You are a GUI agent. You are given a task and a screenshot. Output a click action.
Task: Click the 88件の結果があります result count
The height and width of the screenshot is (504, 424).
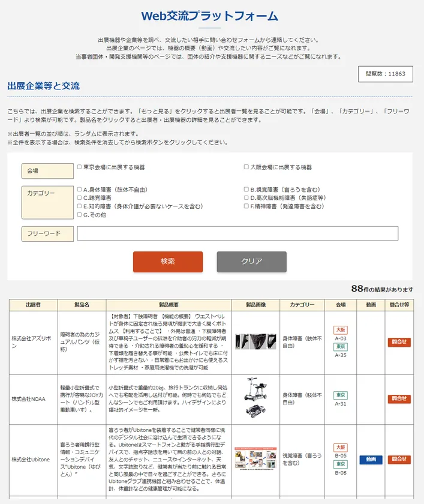coord(382,289)
